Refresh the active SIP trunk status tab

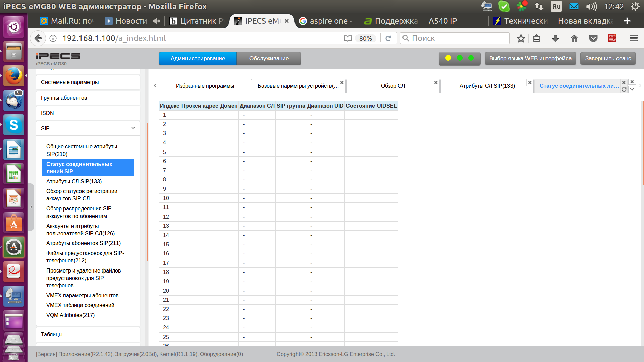[x=624, y=89]
